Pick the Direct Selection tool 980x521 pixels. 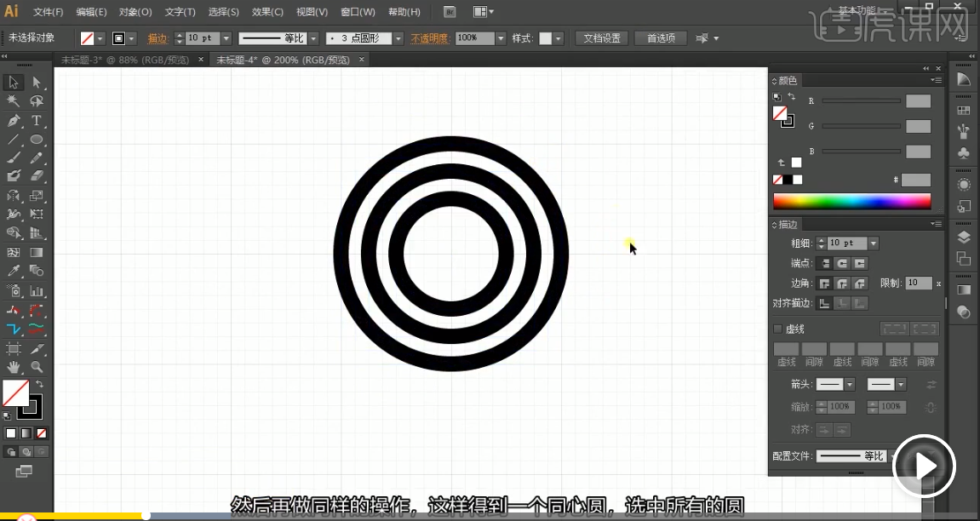click(x=37, y=83)
